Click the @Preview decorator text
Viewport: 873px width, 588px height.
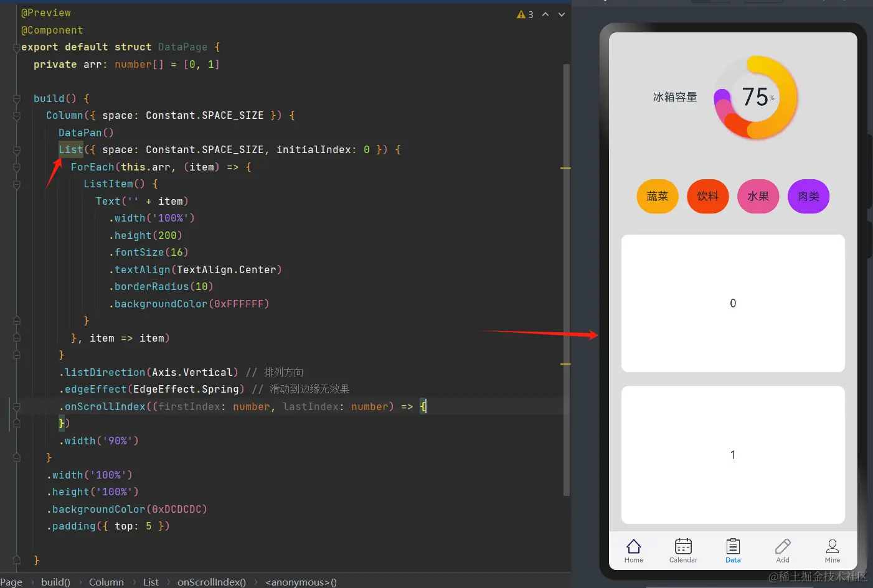pos(46,13)
